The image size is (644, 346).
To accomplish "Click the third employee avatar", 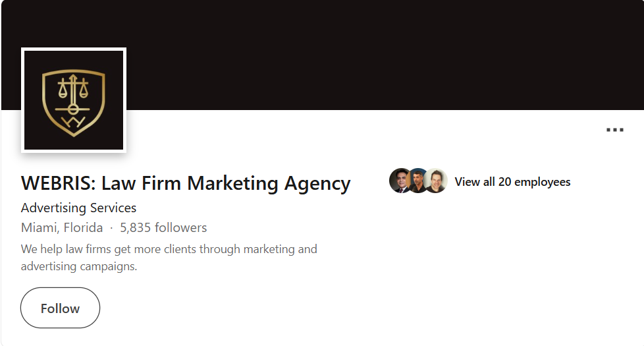I will [x=436, y=181].
